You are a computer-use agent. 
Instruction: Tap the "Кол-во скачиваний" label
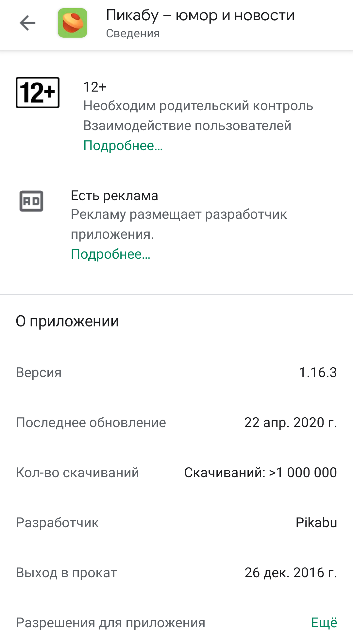[77, 473]
